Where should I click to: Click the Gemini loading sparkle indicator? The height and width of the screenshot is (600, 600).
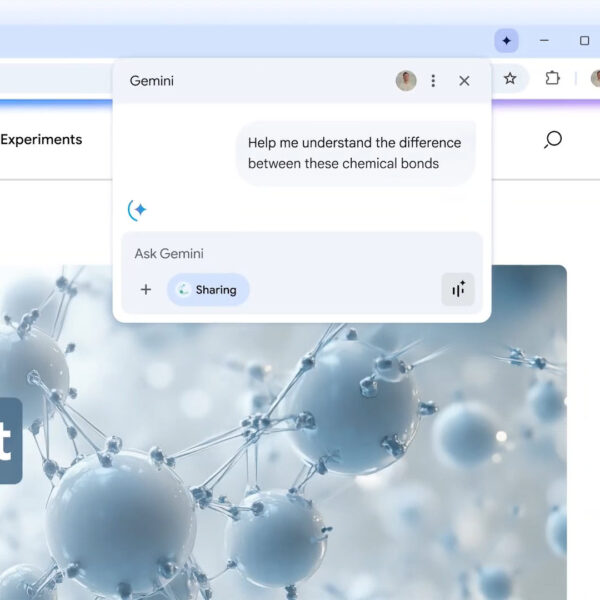pos(137,210)
